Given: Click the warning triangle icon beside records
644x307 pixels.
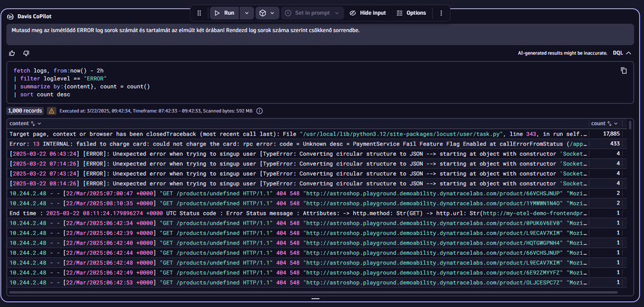Looking at the screenshot, I should [x=52, y=111].
